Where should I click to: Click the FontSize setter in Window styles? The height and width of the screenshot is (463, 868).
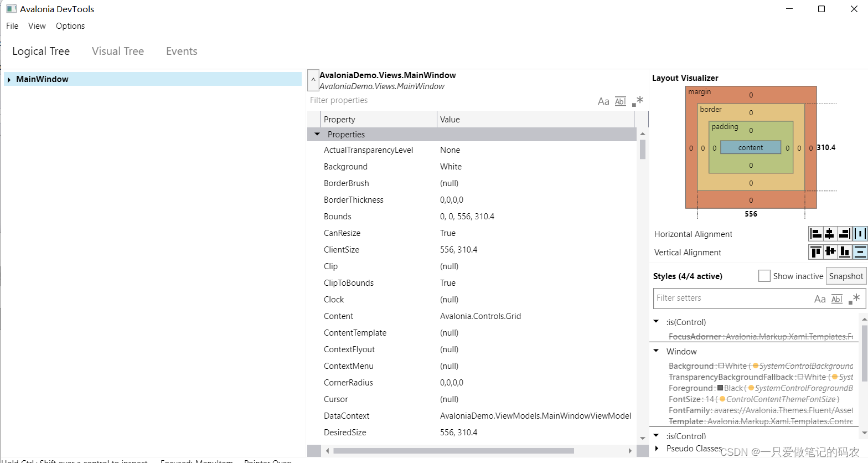point(754,399)
